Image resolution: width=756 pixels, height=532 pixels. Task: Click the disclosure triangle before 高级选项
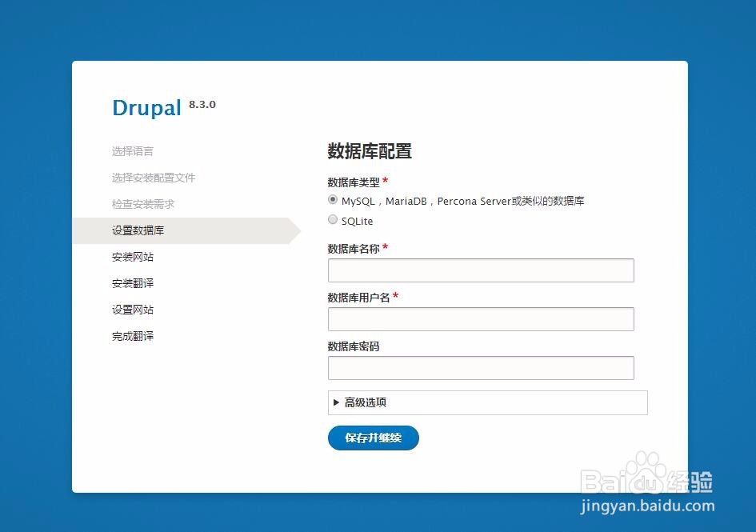click(x=337, y=402)
